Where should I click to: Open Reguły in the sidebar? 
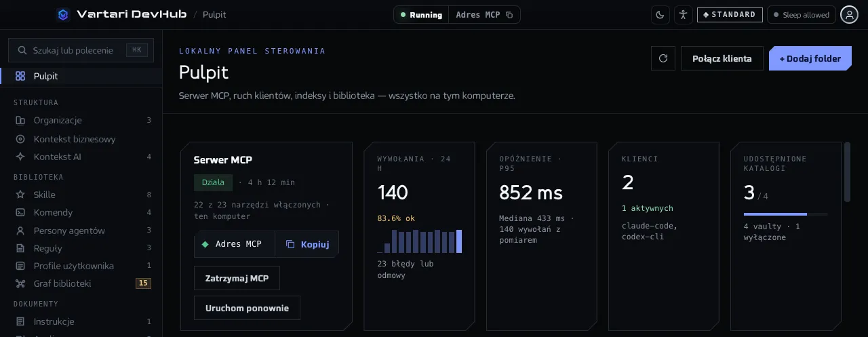(x=81, y=248)
